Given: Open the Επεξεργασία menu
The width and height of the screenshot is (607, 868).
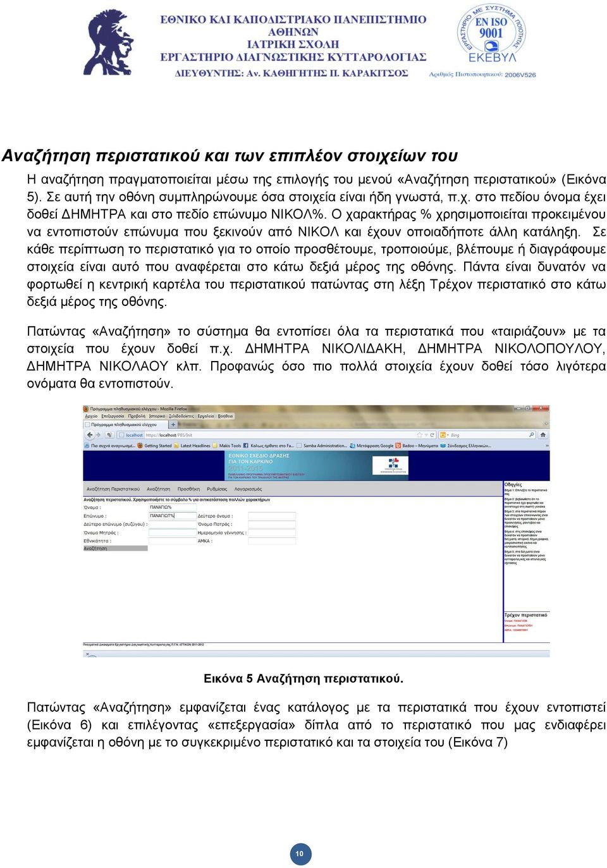Looking at the screenshot, I should tap(113, 416).
